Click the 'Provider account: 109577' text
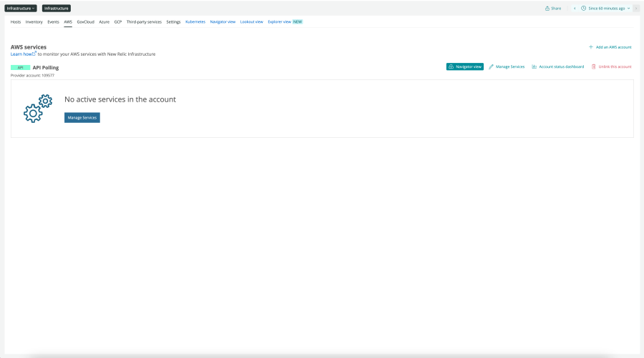Screen dimensions: 644x358 [x=32, y=76]
